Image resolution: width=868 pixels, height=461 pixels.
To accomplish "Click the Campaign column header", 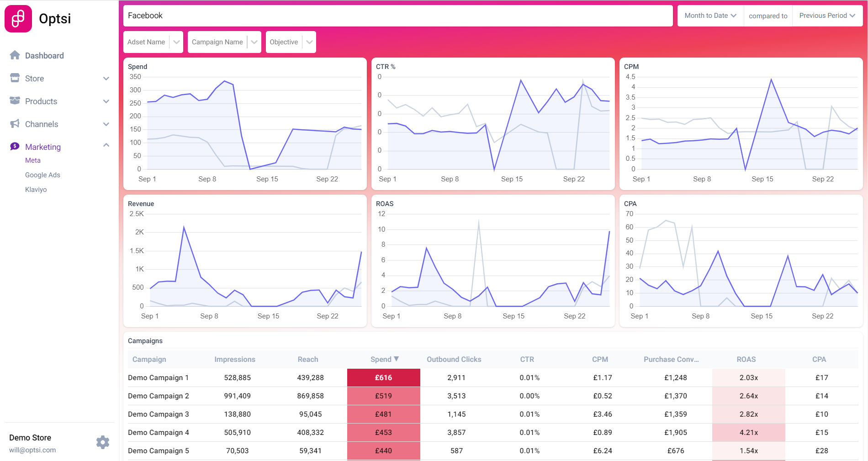I will (x=149, y=360).
